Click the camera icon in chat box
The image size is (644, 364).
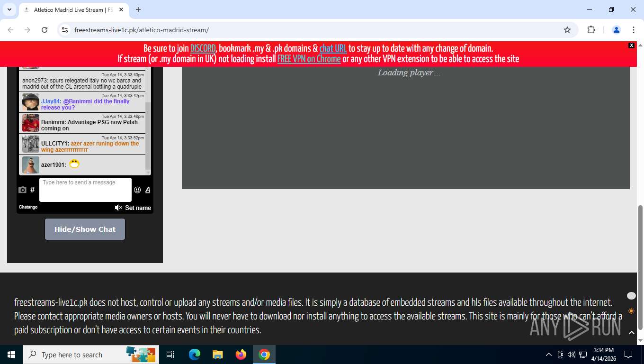(x=22, y=190)
